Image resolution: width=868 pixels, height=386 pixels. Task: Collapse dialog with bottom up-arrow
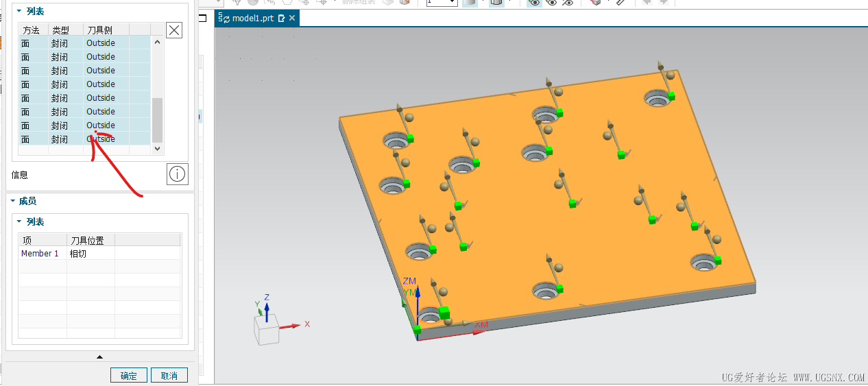point(100,357)
